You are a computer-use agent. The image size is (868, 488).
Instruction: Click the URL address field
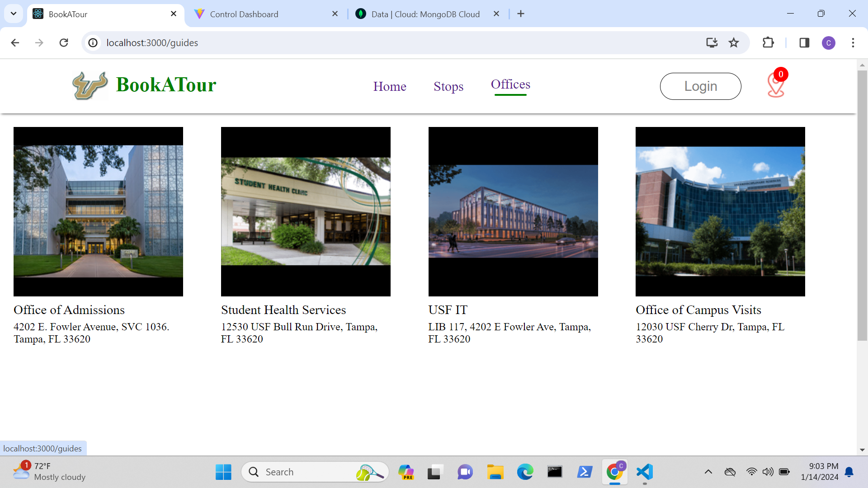362,43
